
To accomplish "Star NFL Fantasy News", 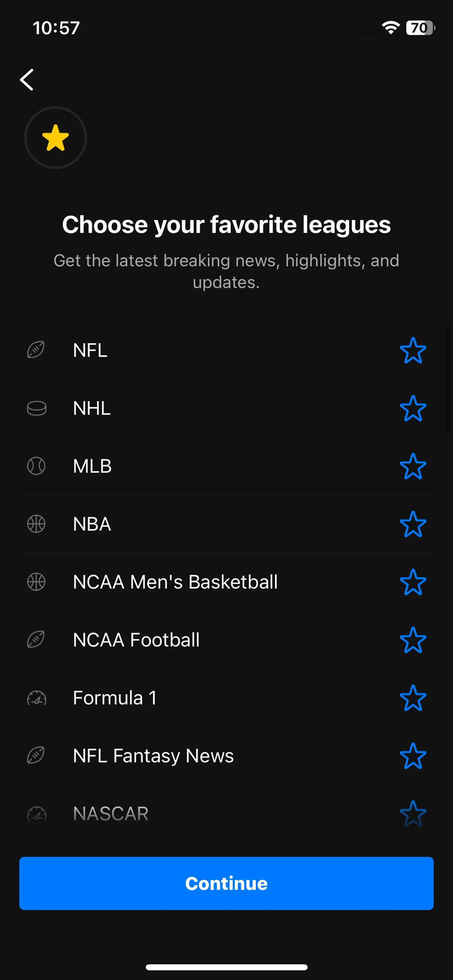I will 413,756.
